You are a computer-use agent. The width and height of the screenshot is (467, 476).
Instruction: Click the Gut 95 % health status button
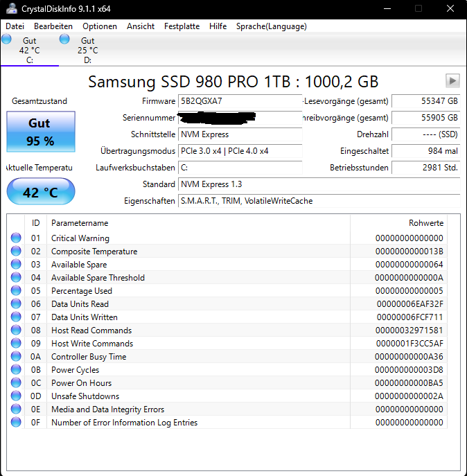[x=41, y=132]
